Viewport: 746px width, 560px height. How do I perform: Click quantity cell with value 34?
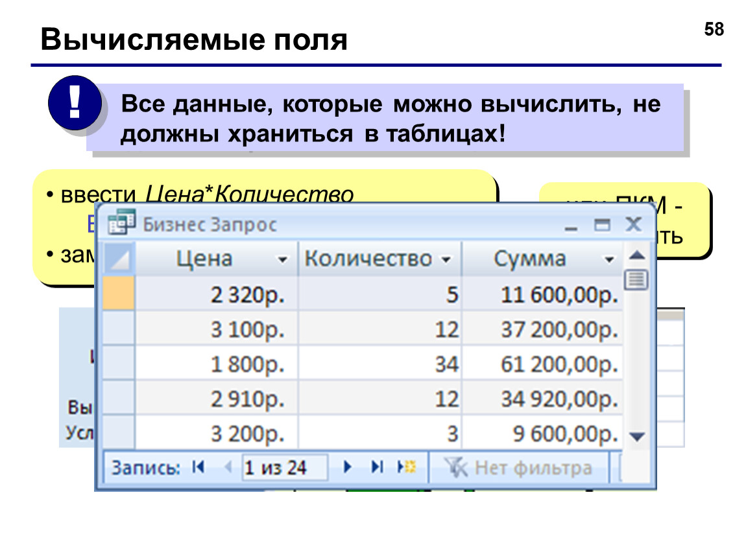379,364
